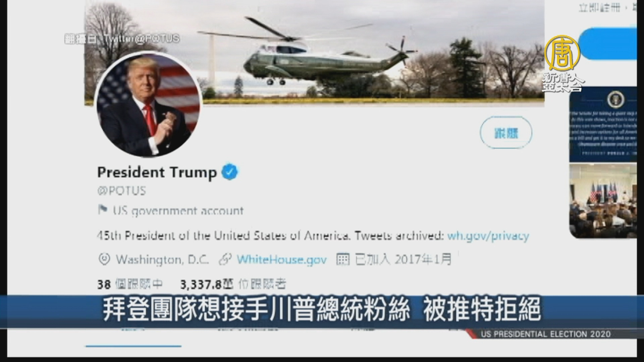The image size is (644, 362).
Task: Open the wh.gov/privacy link
Action: tap(488, 236)
